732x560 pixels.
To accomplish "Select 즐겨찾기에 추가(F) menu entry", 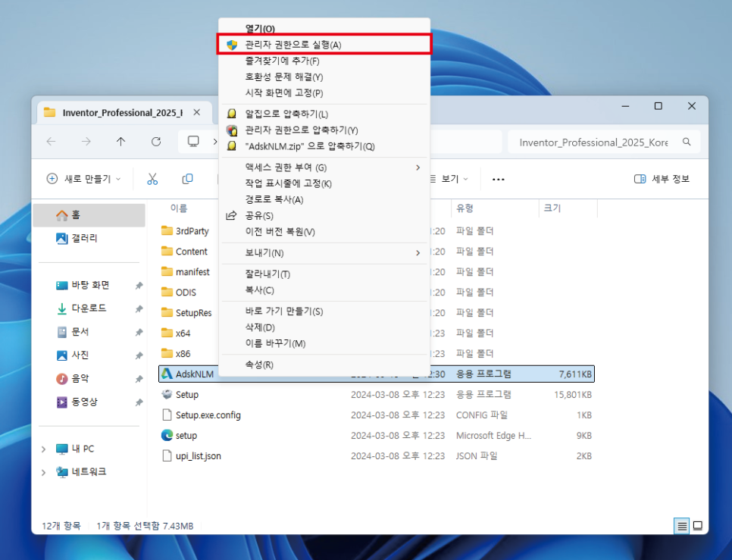I will point(324,61).
